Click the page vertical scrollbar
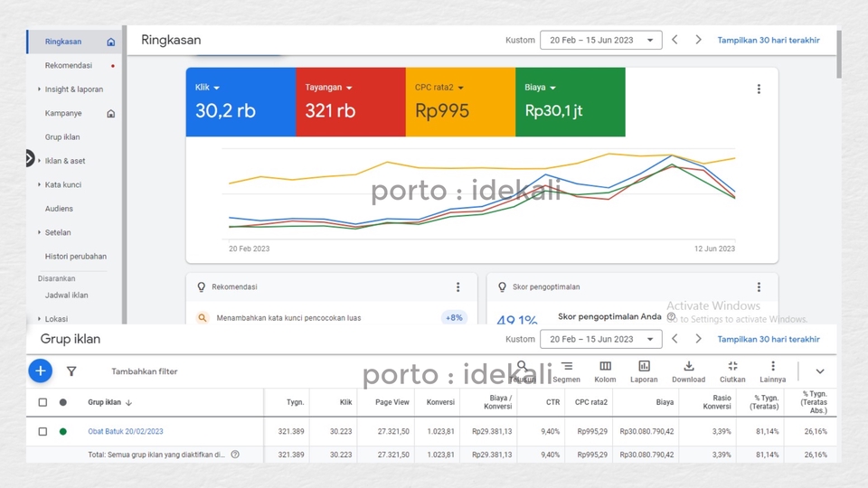 pyautogui.click(x=839, y=54)
